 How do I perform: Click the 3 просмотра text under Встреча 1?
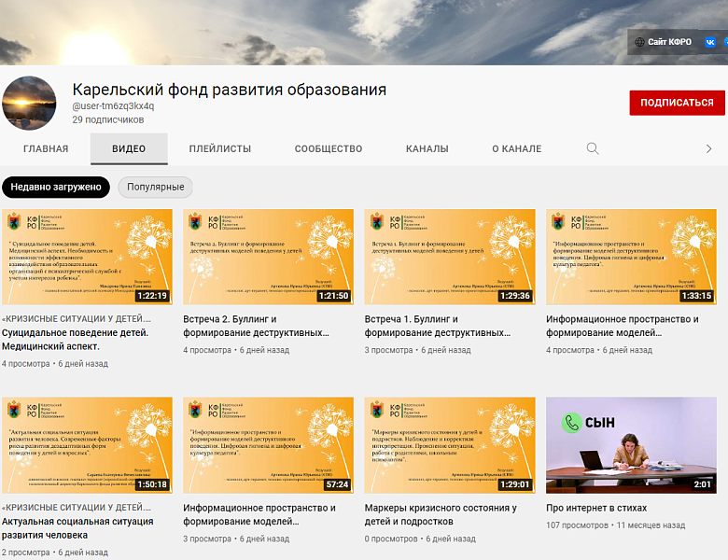388,350
